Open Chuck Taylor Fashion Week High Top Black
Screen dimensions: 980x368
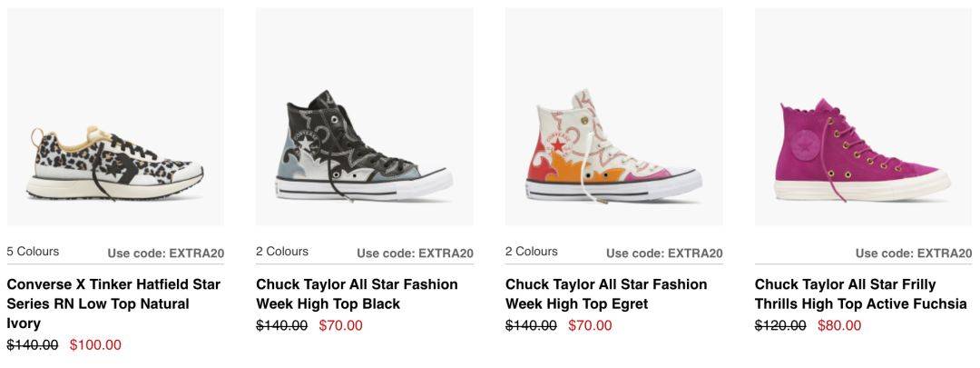[357, 293]
